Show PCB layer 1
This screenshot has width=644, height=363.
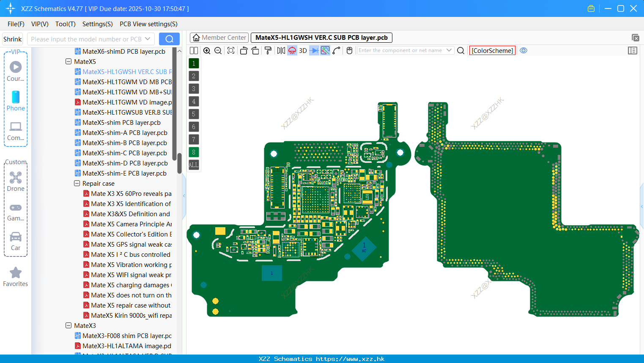click(x=194, y=63)
